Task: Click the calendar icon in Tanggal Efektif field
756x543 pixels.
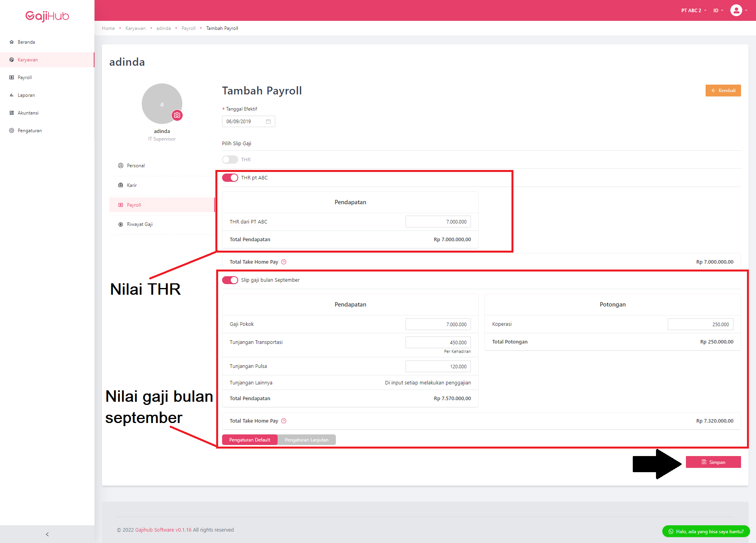Action: tap(269, 122)
